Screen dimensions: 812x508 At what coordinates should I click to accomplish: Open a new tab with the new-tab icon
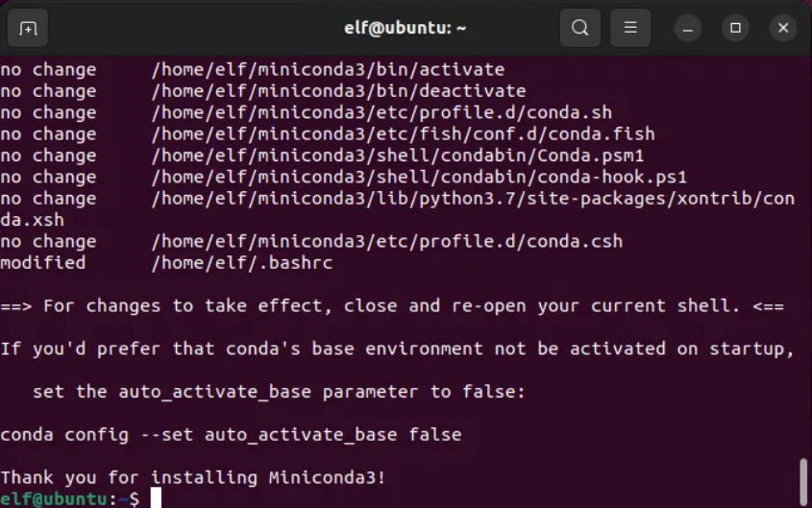[28, 28]
